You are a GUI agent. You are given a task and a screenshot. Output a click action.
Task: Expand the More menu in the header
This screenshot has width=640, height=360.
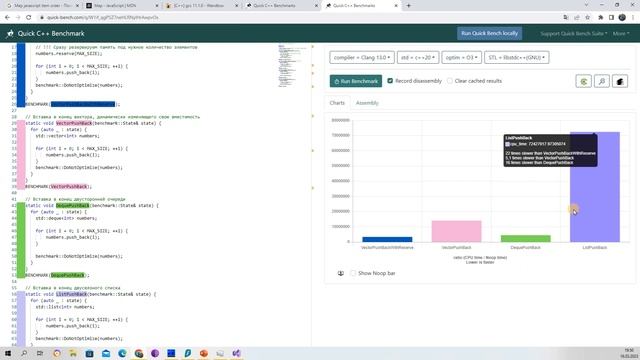tap(621, 33)
